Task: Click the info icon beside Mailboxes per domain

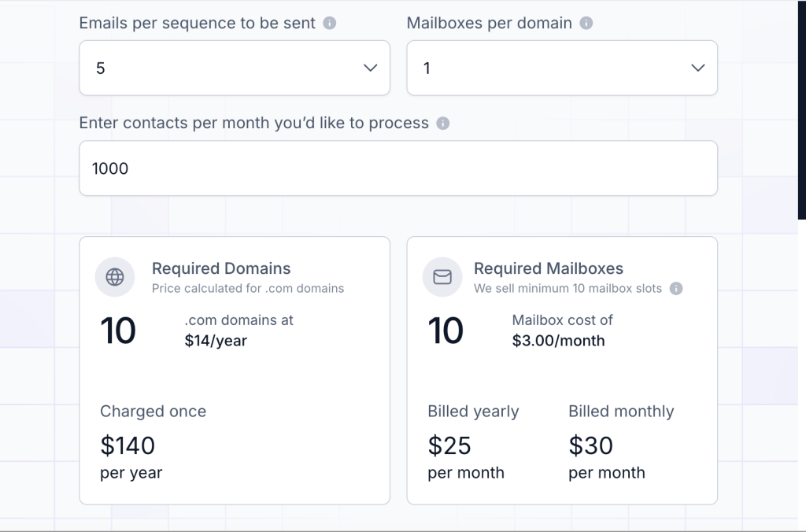Action: 585,23
